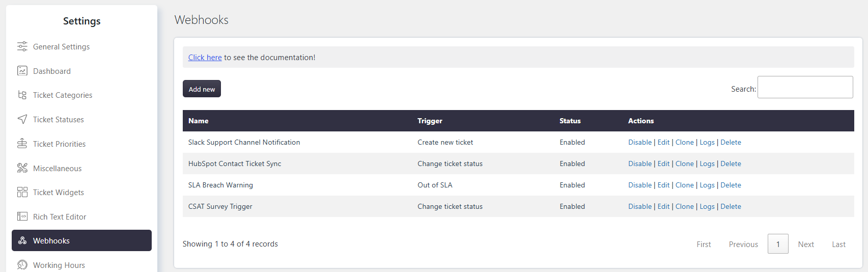Screen dimensions: 868x272
Task: Click the Ticket Statuses paper-plane icon
Action: pos(22,119)
